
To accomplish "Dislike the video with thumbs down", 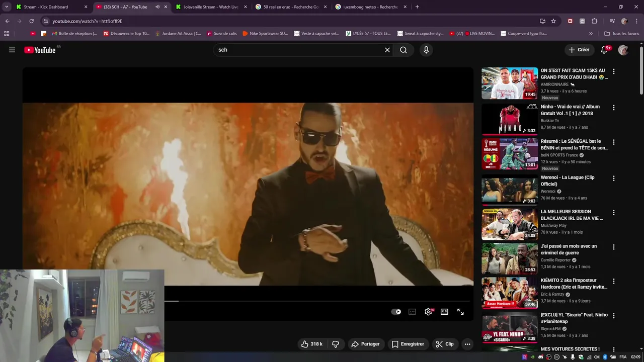I will tap(336, 344).
